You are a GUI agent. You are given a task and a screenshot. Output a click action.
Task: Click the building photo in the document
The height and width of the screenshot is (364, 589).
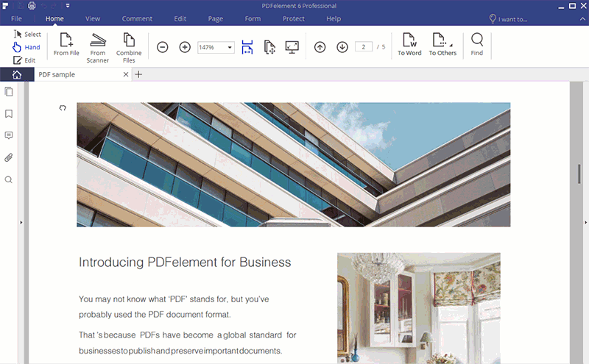(293, 165)
